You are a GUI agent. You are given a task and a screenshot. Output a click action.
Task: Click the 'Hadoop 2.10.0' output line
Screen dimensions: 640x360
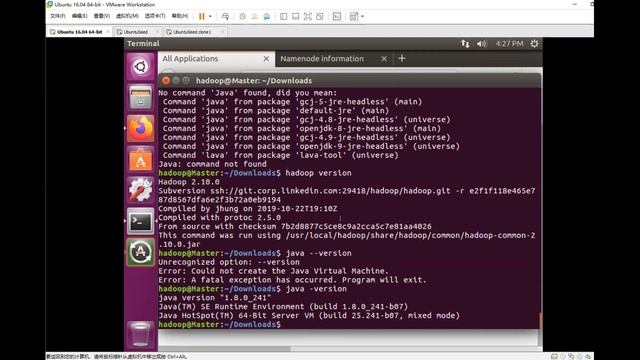pos(189,182)
